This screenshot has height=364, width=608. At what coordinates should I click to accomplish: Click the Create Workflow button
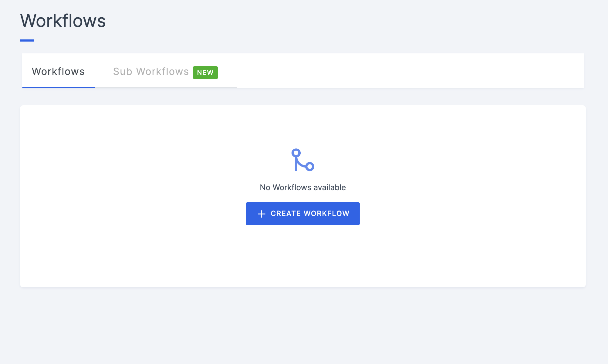pyautogui.click(x=303, y=214)
